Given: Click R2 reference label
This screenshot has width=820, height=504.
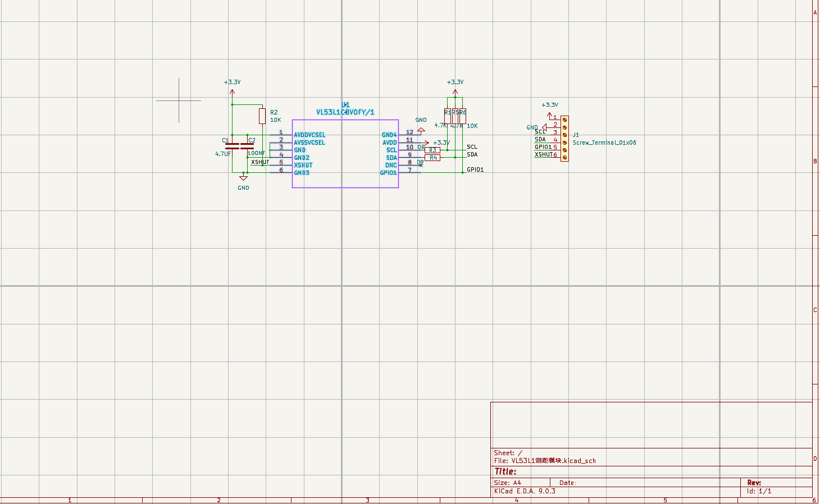Looking at the screenshot, I should (274, 112).
